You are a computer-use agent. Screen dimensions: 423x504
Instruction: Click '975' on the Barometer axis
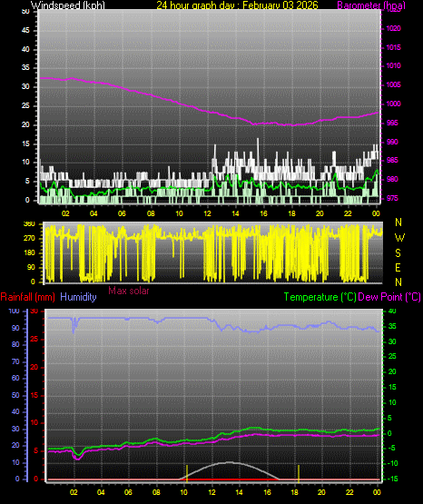click(x=392, y=198)
